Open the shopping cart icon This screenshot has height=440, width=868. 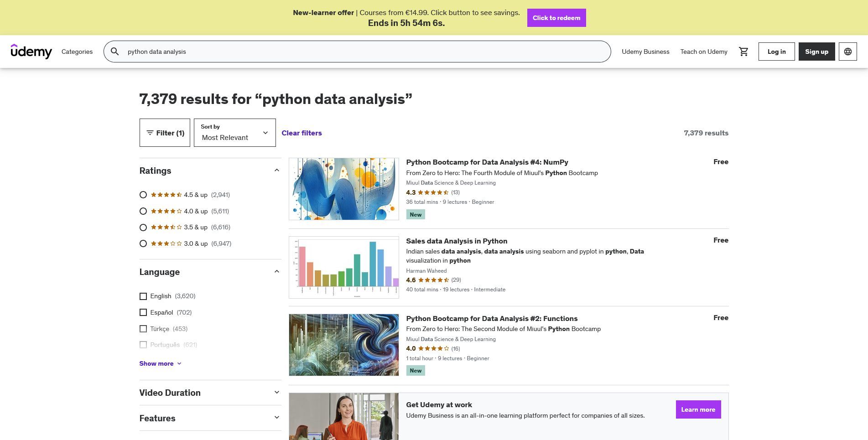(x=743, y=52)
